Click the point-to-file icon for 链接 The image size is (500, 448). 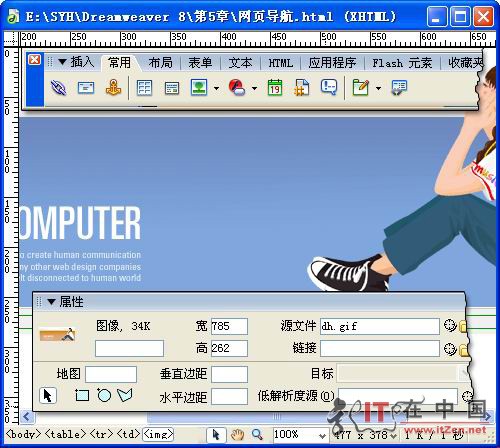pyautogui.click(x=450, y=349)
